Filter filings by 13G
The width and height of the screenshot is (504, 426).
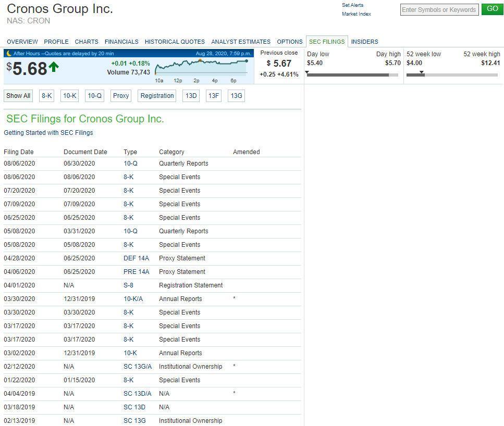[236, 96]
